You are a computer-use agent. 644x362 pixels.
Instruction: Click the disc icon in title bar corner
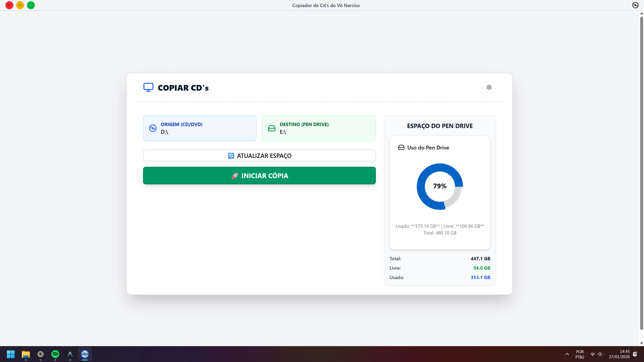(x=635, y=5)
